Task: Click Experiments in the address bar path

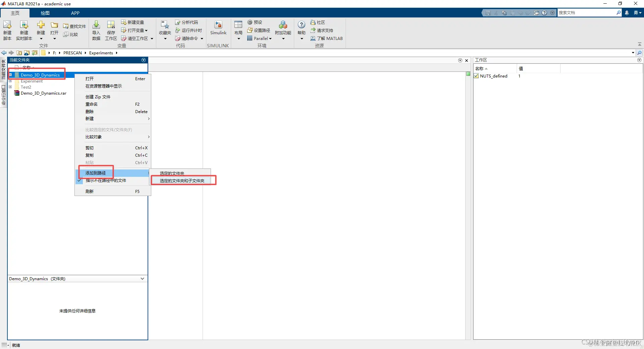Action: tap(101, 53)
